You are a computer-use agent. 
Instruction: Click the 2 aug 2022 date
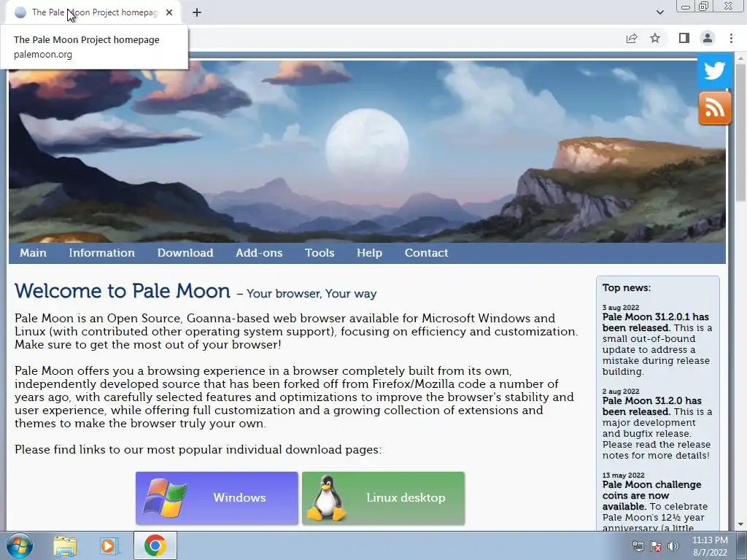point(621,392)
